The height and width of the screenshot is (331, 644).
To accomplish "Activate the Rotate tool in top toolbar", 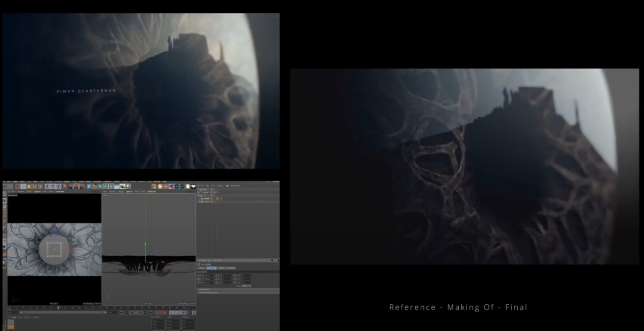I will (x=34, y=187).
